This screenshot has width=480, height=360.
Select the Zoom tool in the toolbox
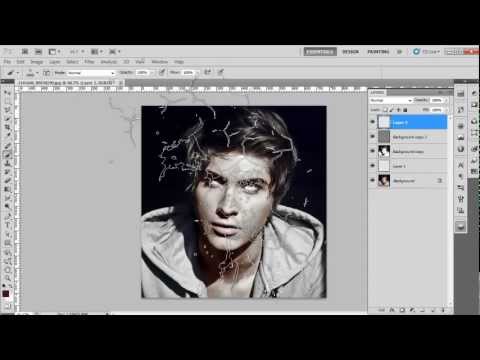[7, 278]
